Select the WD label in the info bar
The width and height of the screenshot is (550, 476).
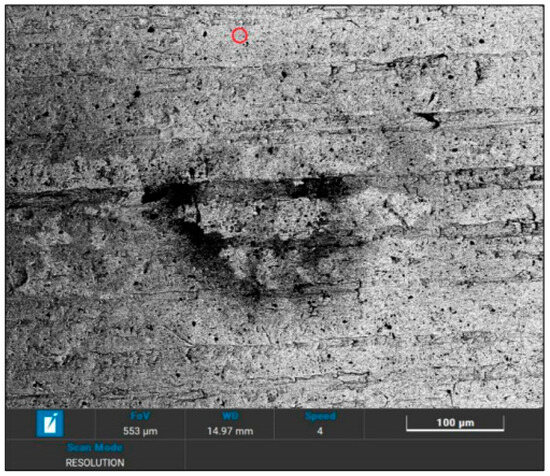(230, 416)
